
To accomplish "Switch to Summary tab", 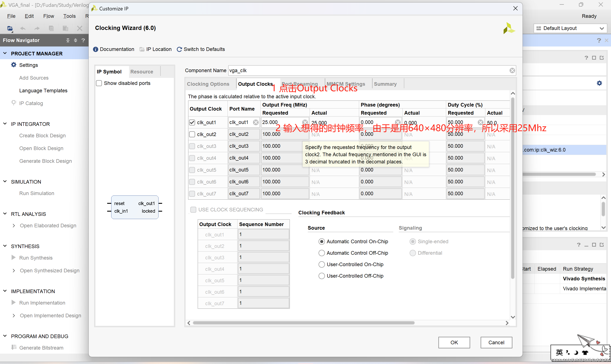I will [385, 84].
